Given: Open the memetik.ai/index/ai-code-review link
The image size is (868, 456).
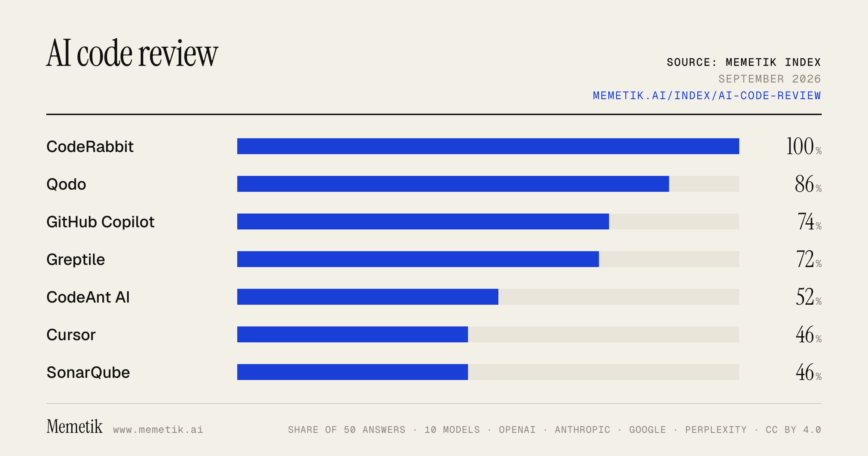Looking at the screenshot, I should coord(707,96).
